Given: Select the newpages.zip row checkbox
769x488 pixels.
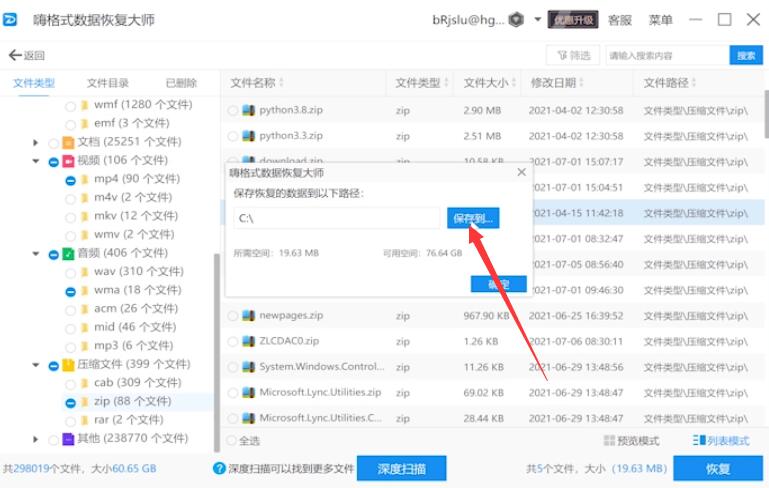Looking at the screenshot, I should [x=233, y=316].
